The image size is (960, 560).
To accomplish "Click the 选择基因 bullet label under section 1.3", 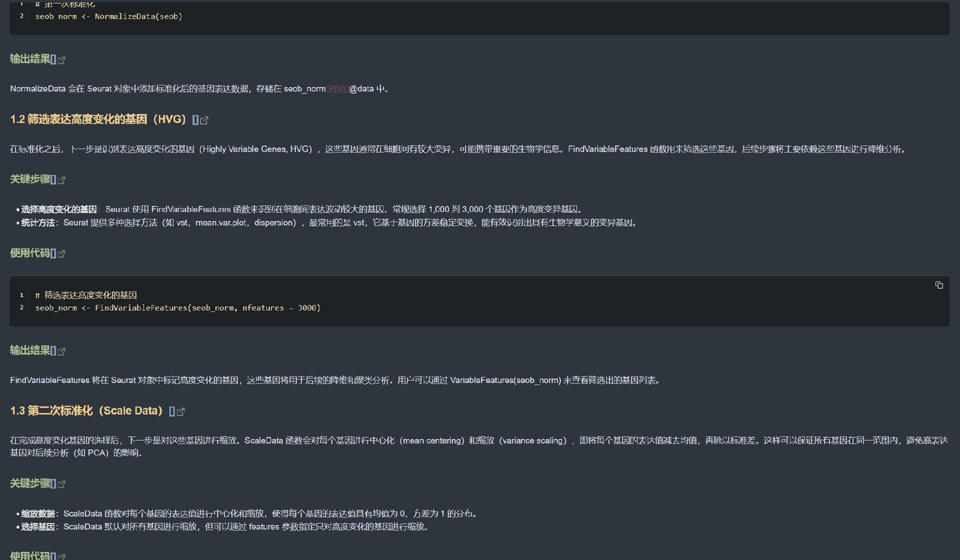I will click(x=38, y=526).
